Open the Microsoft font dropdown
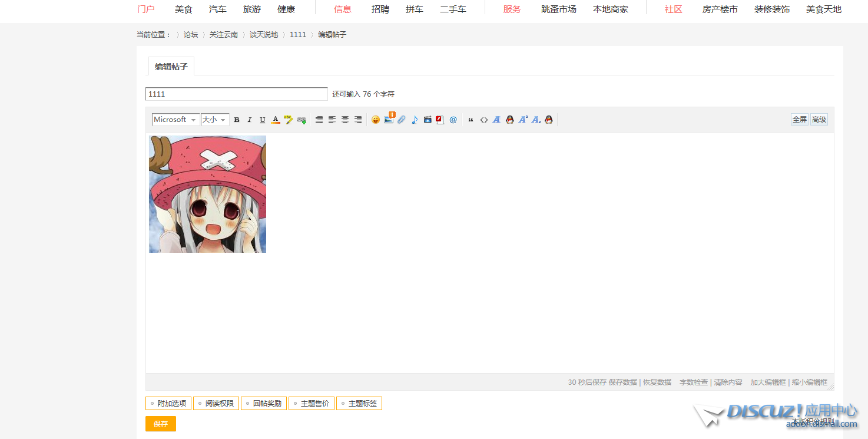 click(175, 120)
